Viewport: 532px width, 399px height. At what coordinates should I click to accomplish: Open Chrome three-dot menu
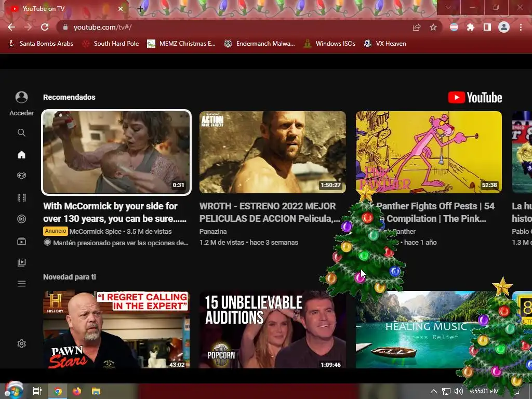coord(521,27)
